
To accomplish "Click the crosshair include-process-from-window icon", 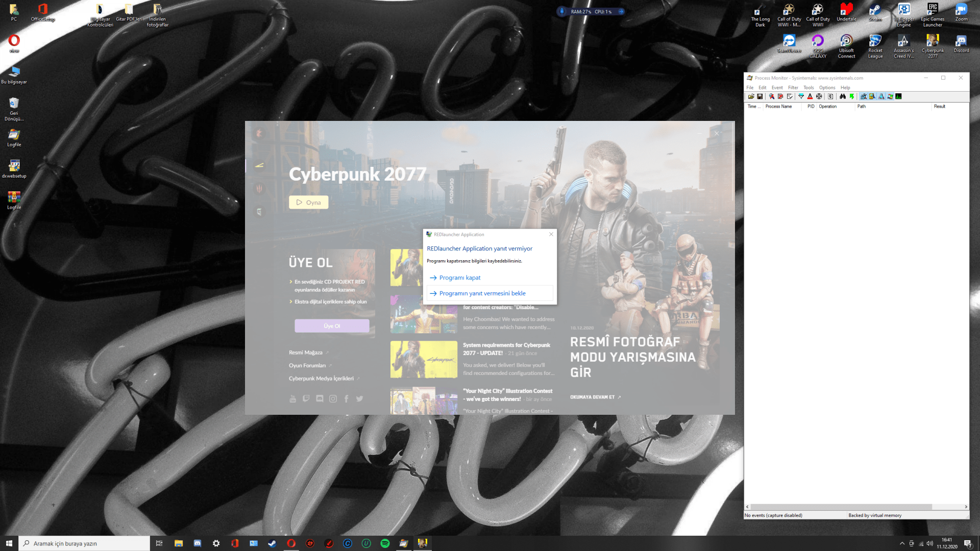I will [819, 96].
